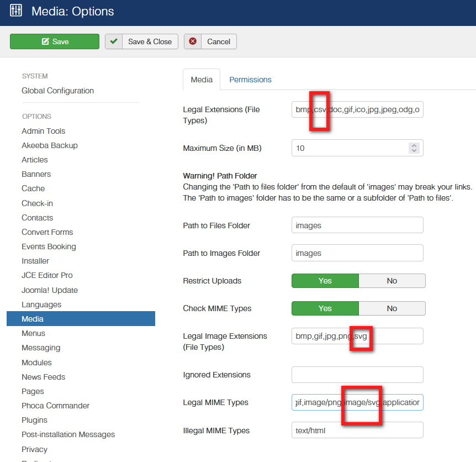Focus the Ignored Extensions field
The height and width of the screenshot is (462, 476).
coord(357,375)
